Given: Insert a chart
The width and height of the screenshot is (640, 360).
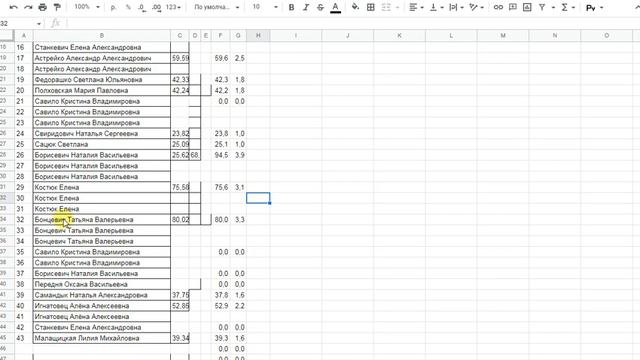Looking at the screenshot, I should click(x=527, y=7).
